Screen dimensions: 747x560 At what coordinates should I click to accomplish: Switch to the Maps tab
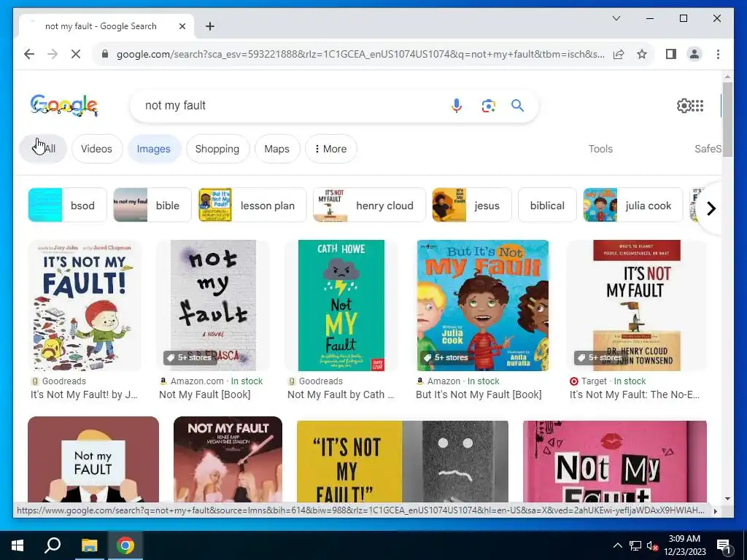276,149
